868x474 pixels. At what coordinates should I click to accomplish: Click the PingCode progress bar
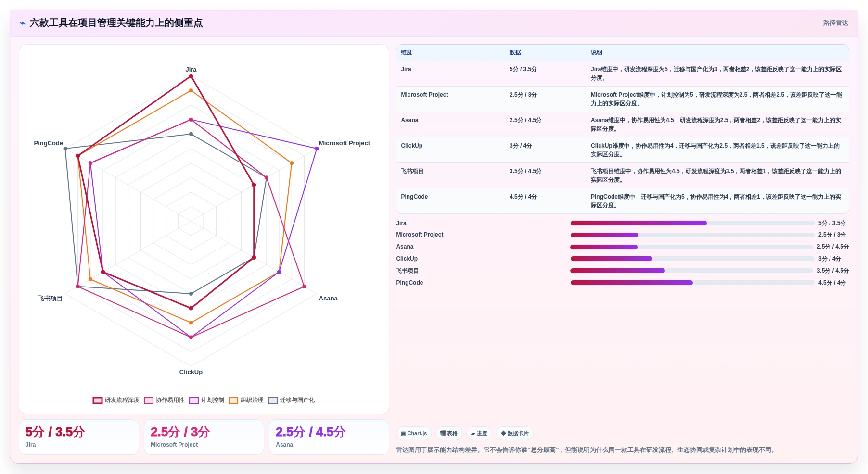click(692, 283)
